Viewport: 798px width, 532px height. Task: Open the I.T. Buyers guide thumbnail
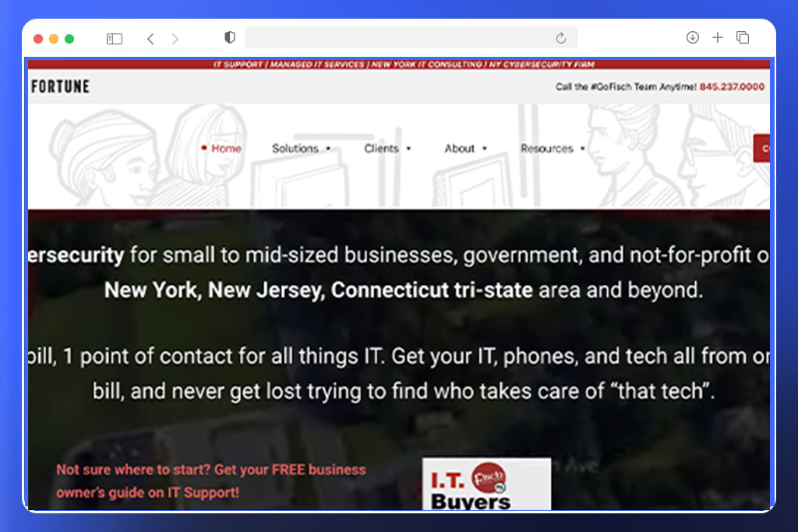tap(486, 484)
